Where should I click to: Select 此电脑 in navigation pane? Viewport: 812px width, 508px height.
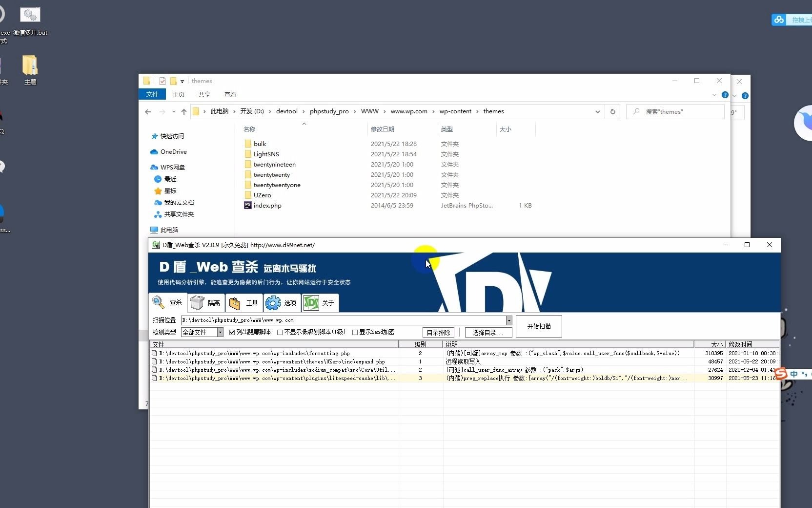point(164,230)
